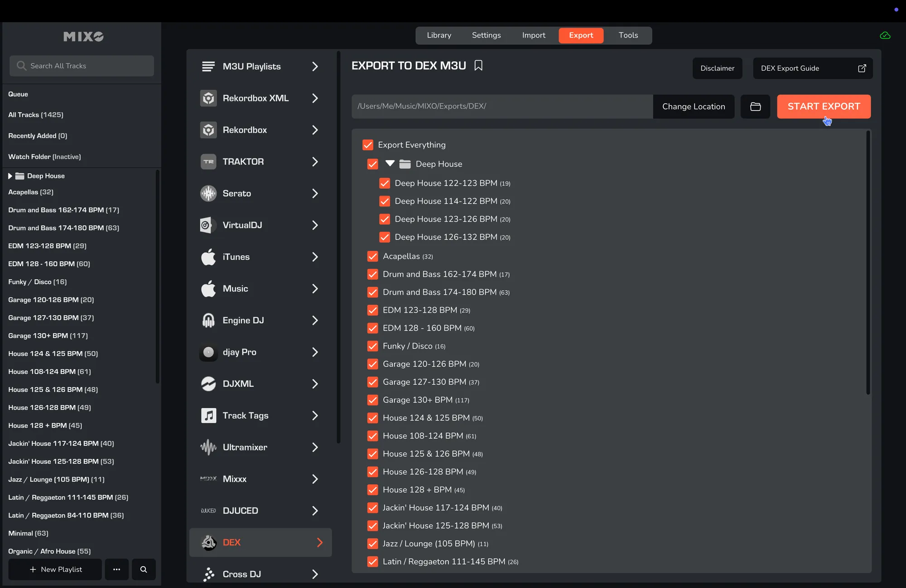Viewport: 906px width, 588px height.
Task: Click the playlist search magnifier icon
Action: click(144, 569)
